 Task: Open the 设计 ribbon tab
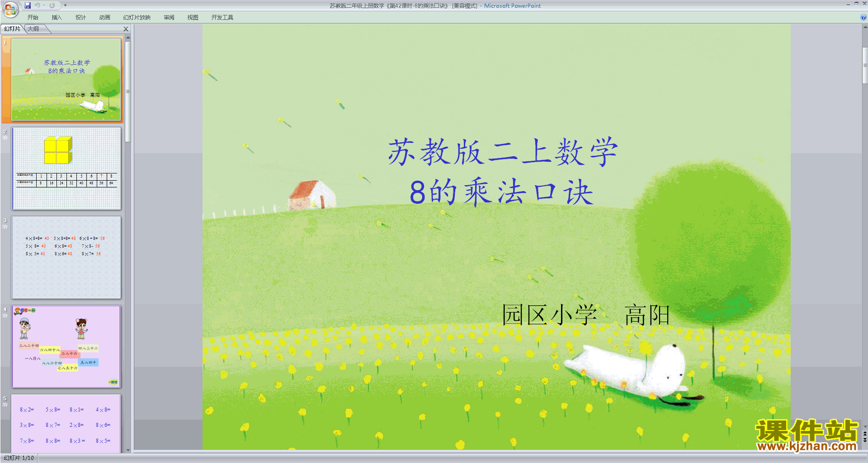pyautogui.click(x=80, y=18)
